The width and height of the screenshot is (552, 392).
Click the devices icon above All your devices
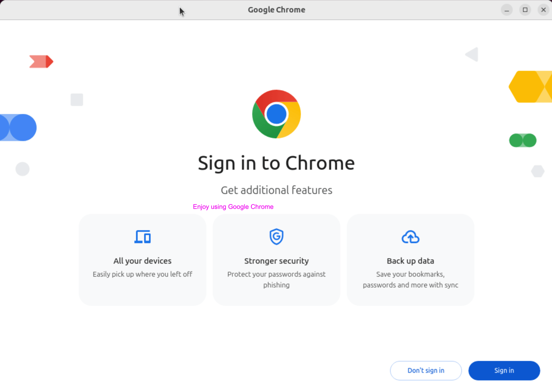[142, 237]
